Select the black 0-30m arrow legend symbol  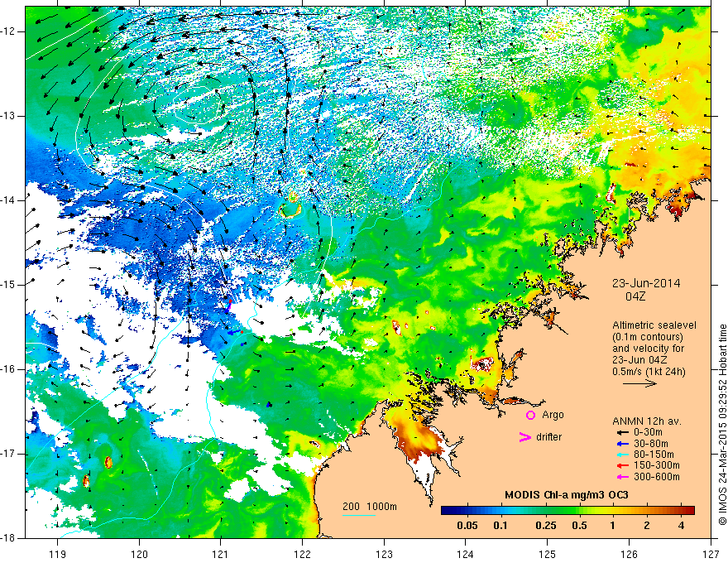tap(621, 432)
